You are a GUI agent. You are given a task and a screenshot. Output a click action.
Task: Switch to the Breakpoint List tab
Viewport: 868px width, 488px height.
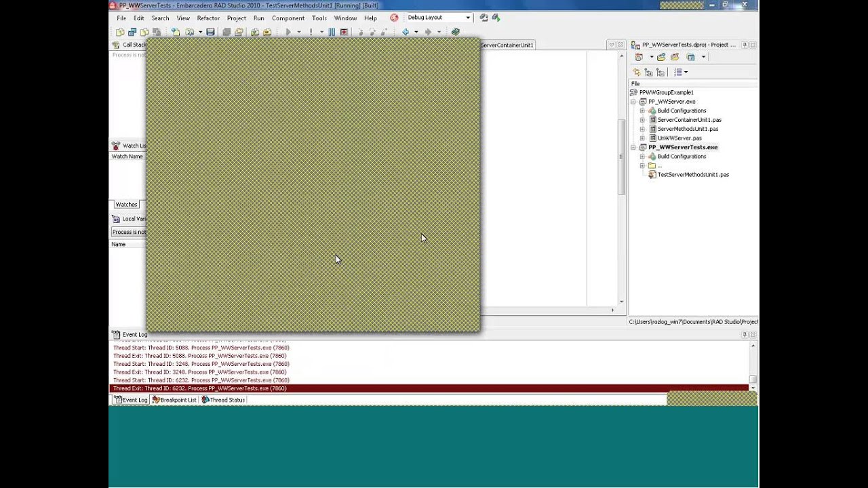coord(174,400)
